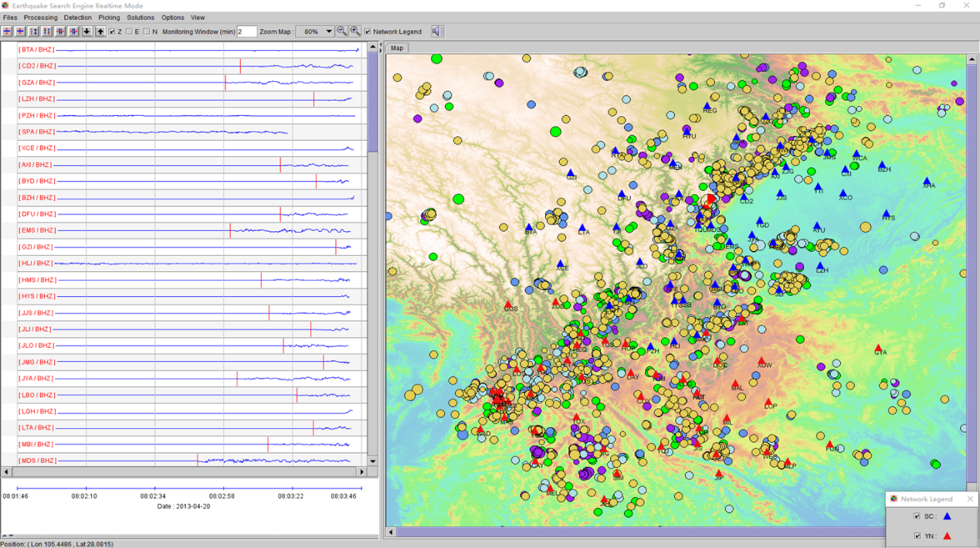Select the [ GZA / BHZ ] trace label
Viewport: 980px width, 548px height.
click(37, 83)
